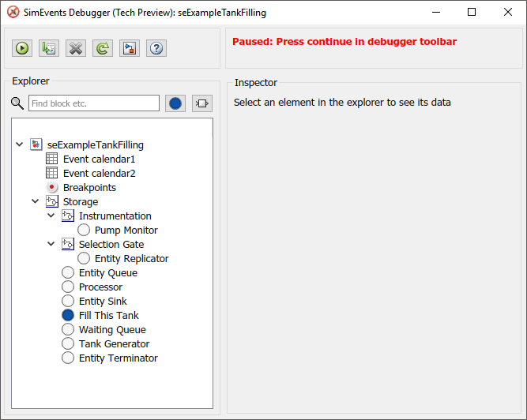This screenshot has height=420, width=527.
Task: Collapse the Storage tree node
Action: [36, 202]
